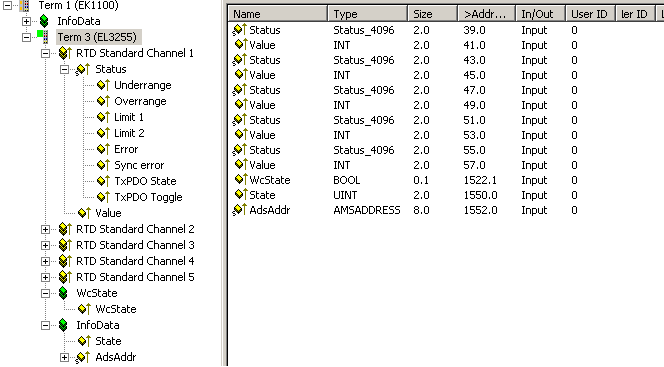Select Term 3 (EL3255) tree label

coord(97,37)
